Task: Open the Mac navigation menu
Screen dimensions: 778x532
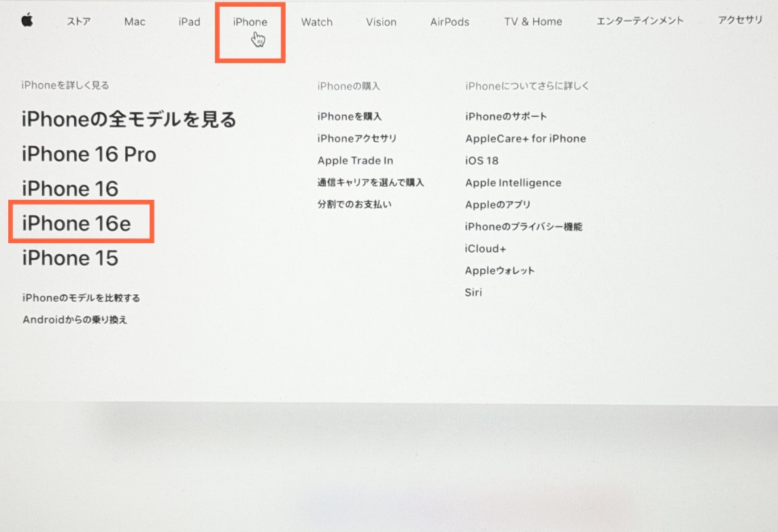Action: 135,22
